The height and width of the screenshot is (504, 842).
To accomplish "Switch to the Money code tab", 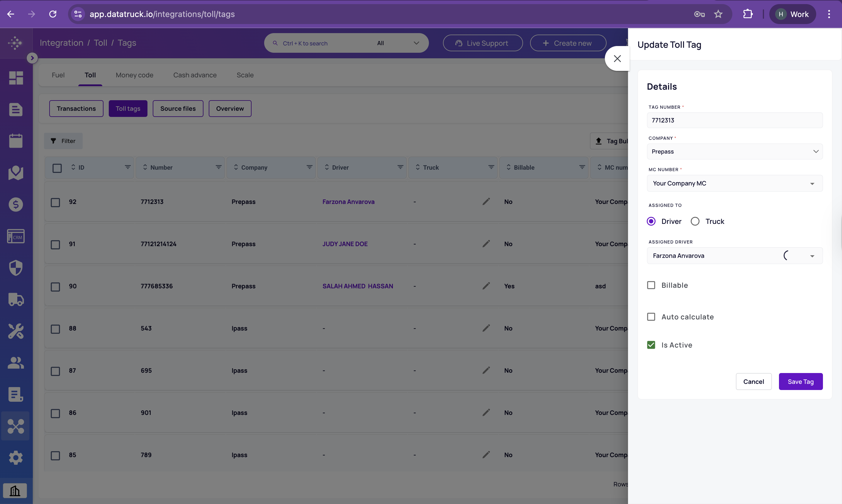I will (135, 75).
